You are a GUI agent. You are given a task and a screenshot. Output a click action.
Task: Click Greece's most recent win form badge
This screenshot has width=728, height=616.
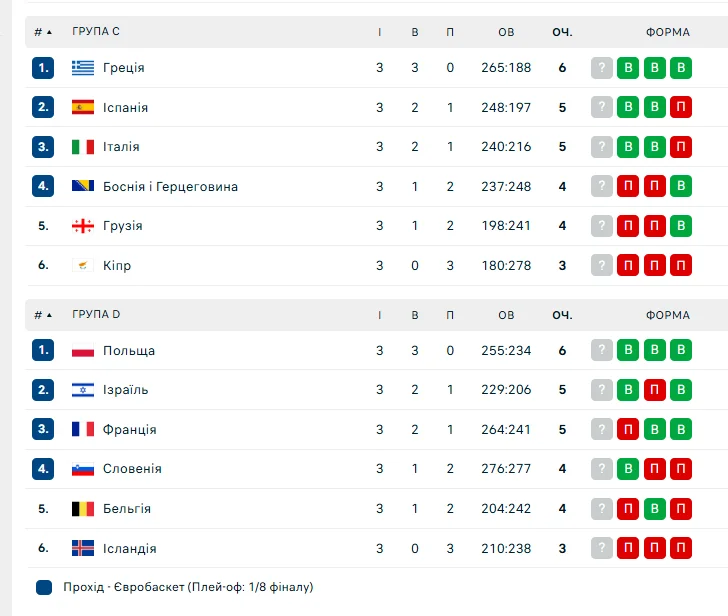pos(628,68)
